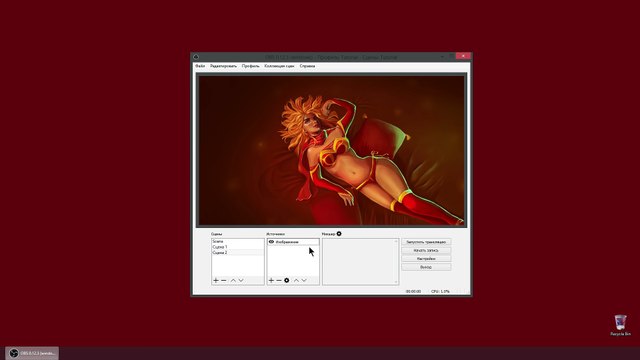Remove the selected scene with the minus icon
Image resolution: width=640 pixels, height=360 pixels.
[224, 280]
